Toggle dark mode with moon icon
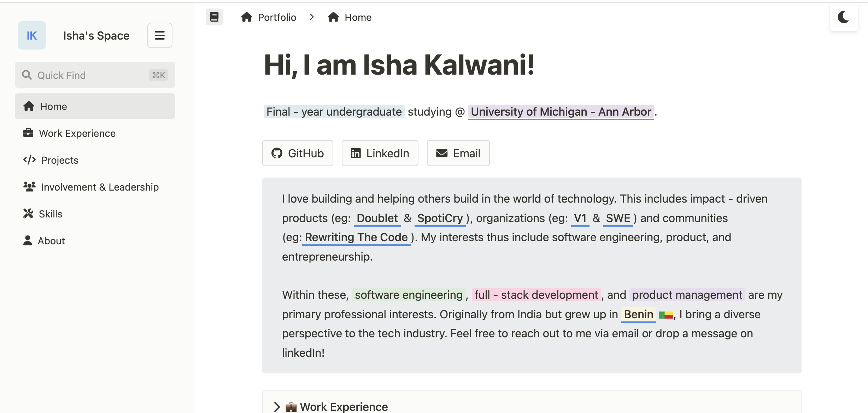The image size is (868, 413). [844, 17]
